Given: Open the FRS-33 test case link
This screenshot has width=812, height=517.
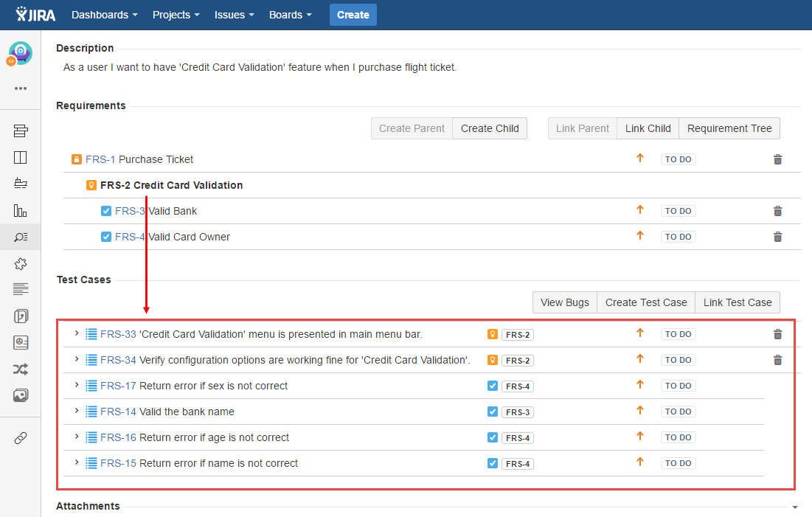Looking at the screenshot, I should [x=118, y=334].
